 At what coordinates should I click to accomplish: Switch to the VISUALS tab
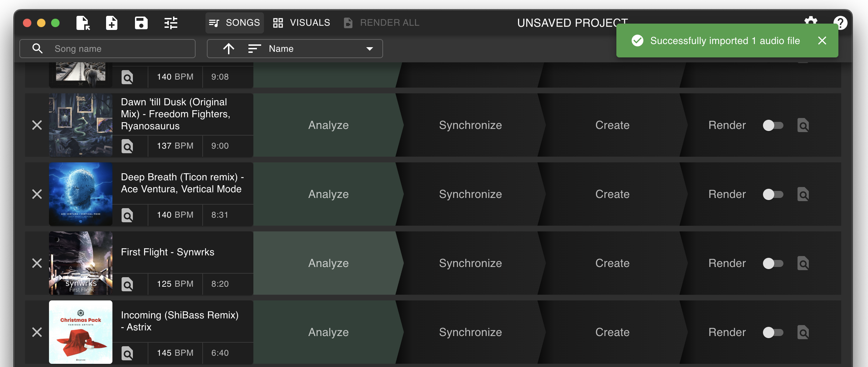tap(301, 22)
